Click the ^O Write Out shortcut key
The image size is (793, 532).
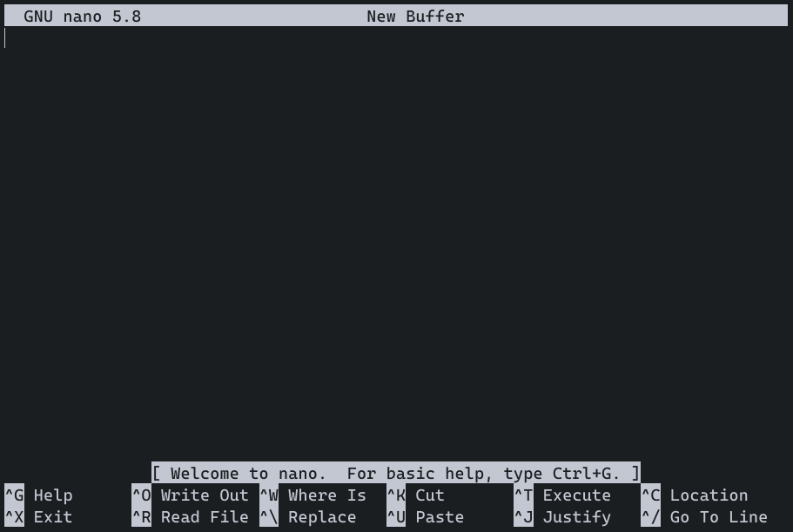tap(142, 495)
